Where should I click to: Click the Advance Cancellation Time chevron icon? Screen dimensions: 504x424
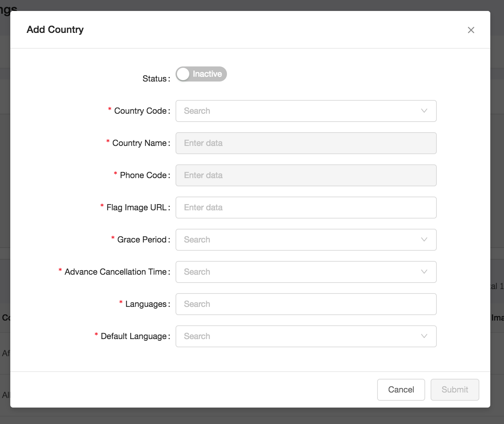coord(424,272)
